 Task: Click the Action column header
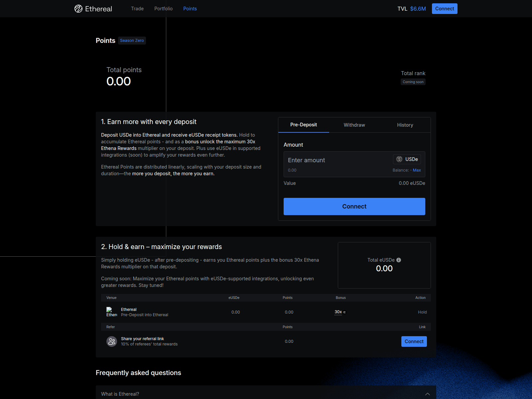pyautogui.click(x=420, y=298)
